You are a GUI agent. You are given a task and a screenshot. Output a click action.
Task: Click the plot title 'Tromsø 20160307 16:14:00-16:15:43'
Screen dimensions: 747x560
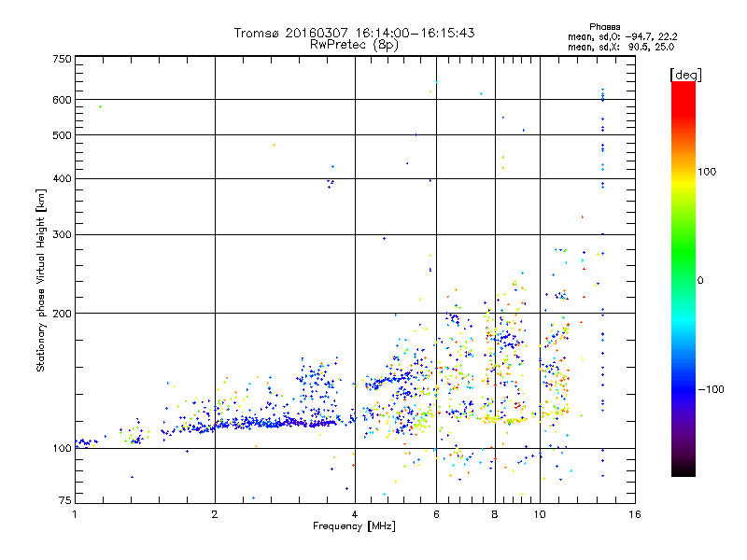pos(354,33)
